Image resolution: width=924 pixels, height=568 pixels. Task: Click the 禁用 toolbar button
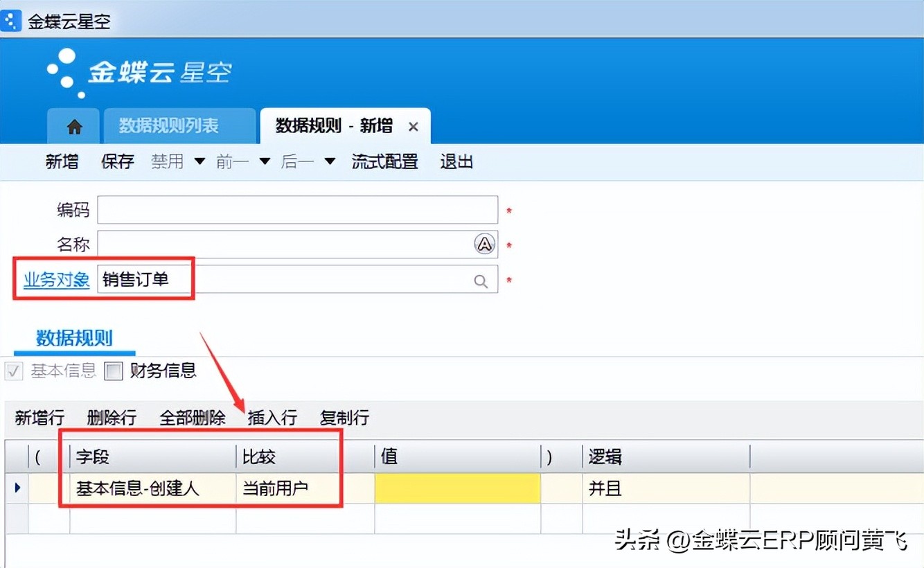pyautogui.click(x=168, y=162)
